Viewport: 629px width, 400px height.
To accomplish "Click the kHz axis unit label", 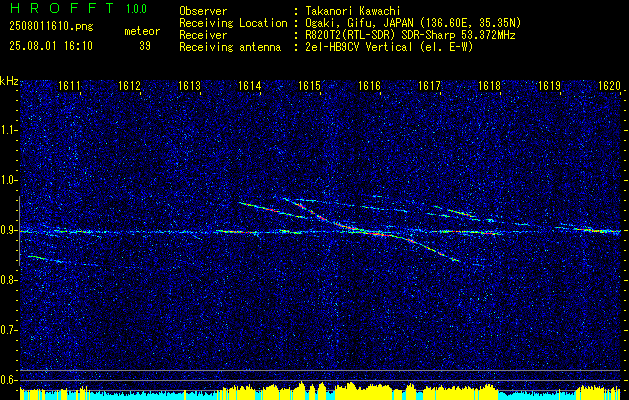I will click(x=9, y=81).
